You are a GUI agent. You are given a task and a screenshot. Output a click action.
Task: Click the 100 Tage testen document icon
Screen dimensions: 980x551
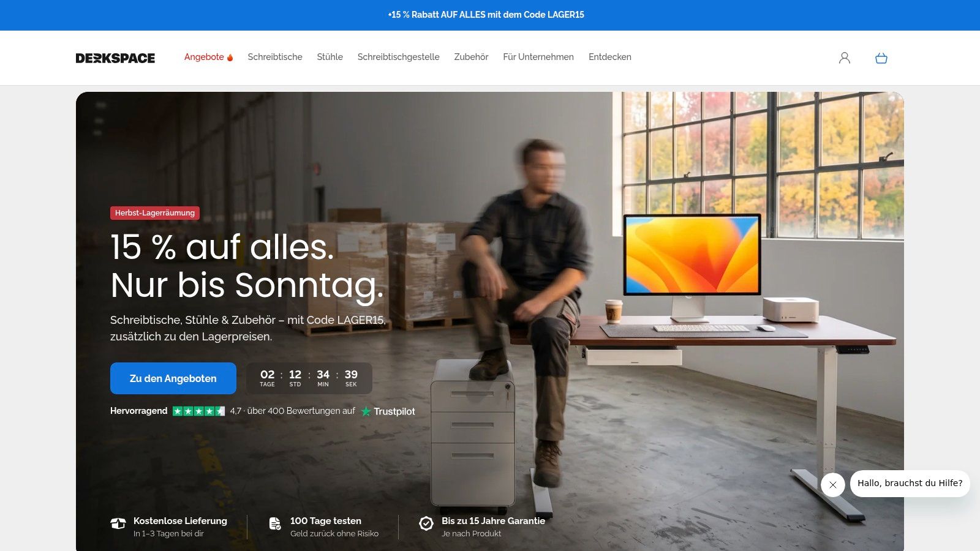click(x=275, y=523)
